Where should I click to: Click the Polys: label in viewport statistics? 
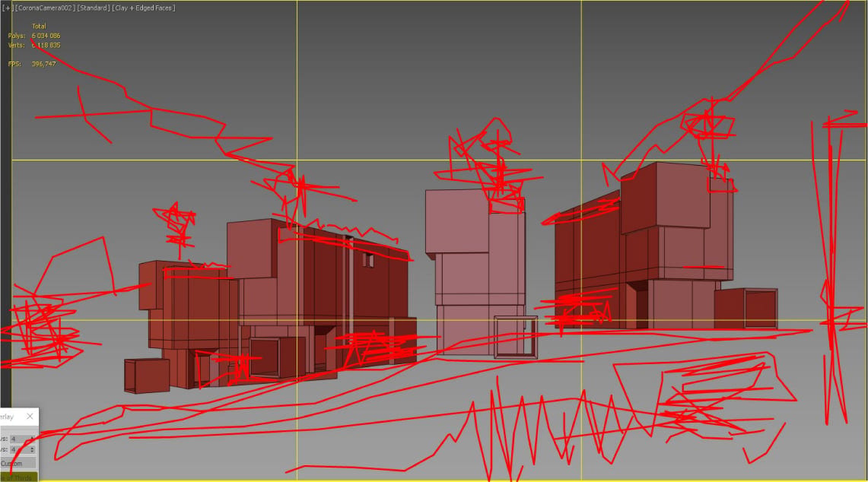point(17,36)
